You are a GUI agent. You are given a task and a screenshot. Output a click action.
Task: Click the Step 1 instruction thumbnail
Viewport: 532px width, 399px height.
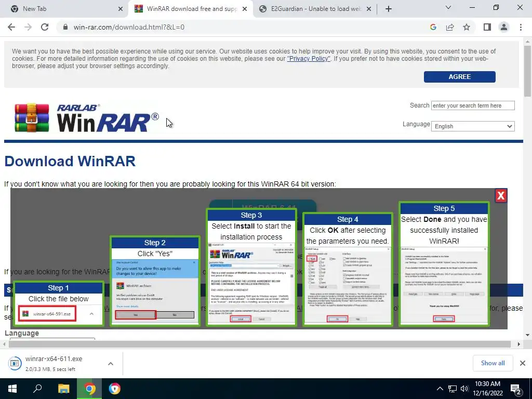(58, 303)
